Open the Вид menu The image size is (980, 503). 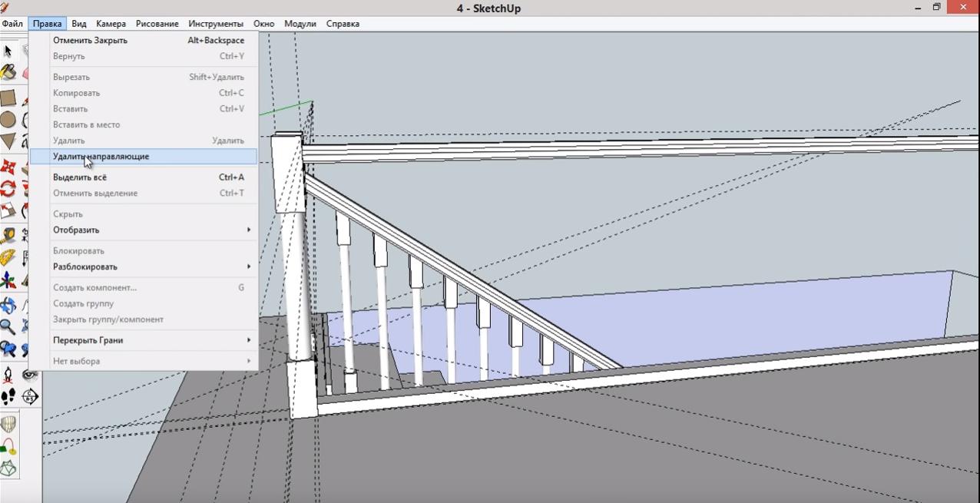(x=79, y=24)
